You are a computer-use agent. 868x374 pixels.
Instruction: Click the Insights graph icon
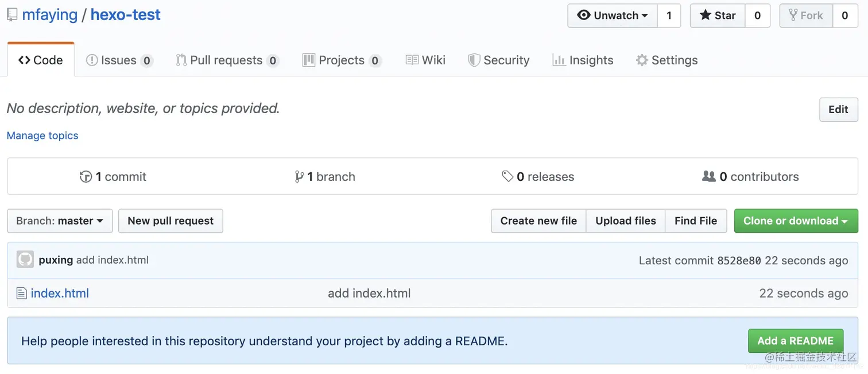(x=559, y=60)
